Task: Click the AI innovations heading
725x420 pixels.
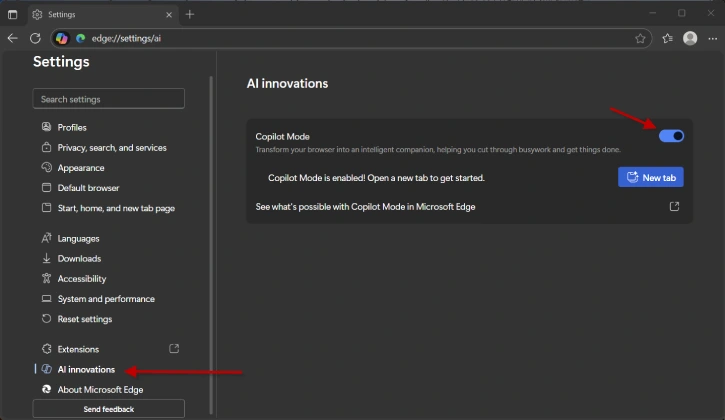Action: coord(287,83)
